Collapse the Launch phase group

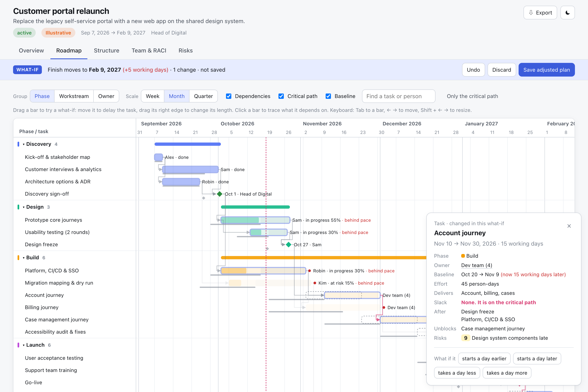[x=23, y=345]
